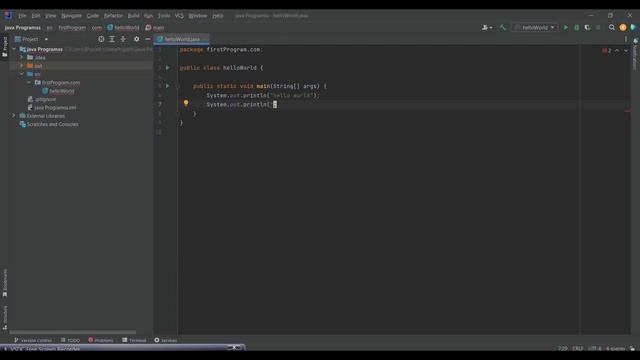
Task: Click the project tree horizontal scrollbar
Action: (x=73, y=332)
